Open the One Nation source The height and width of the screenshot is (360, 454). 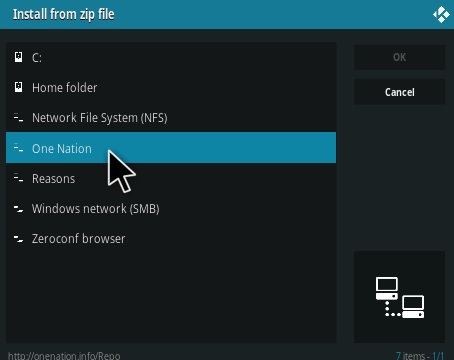pos(171,148)
